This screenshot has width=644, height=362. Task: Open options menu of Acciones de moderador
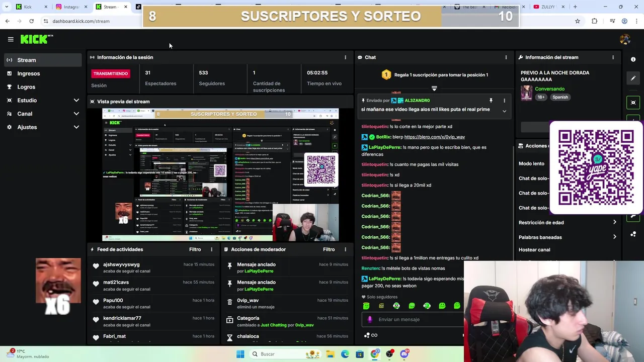(x=345, y=249)
